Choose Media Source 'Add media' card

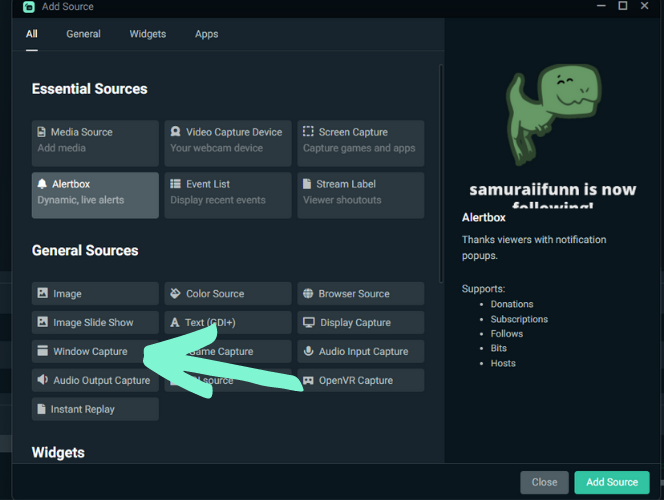pos(95,143)
